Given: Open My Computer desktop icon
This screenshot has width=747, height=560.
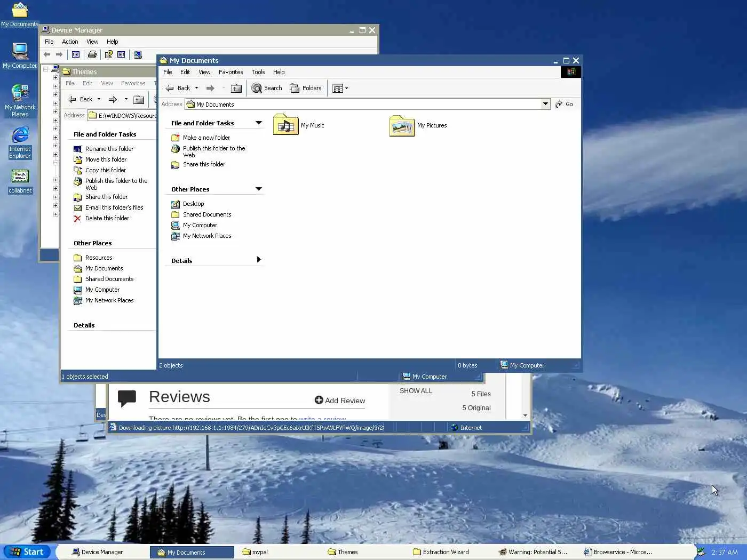Looking at the screenshot, I should [20, 55].
